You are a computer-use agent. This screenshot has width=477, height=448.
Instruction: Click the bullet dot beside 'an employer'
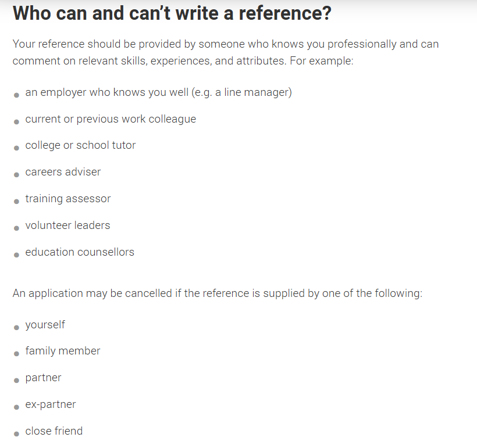click(16, 95)
